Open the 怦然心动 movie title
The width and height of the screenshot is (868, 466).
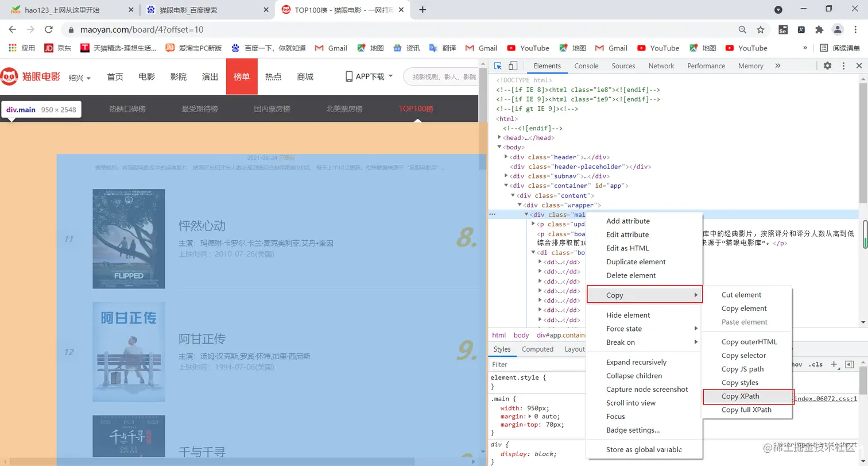(x=202, y=226)
